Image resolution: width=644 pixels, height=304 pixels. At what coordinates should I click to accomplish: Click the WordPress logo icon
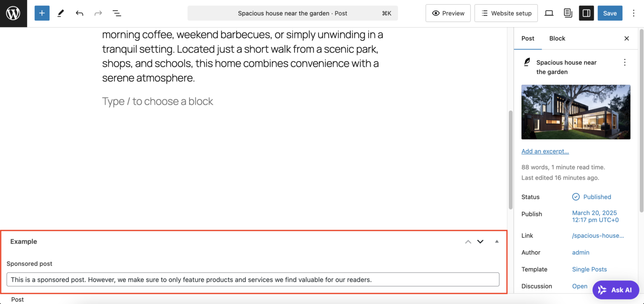click(13, 13)
